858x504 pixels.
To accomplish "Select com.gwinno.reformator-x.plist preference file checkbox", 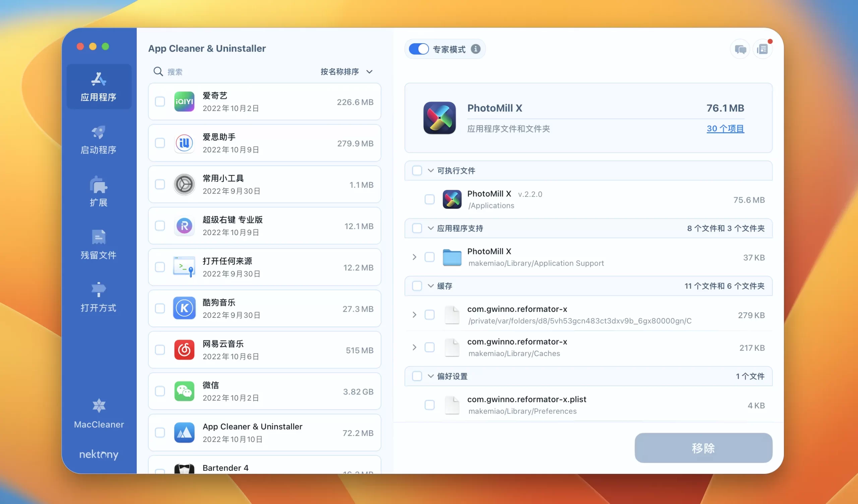I will click(x=429, y=405).
